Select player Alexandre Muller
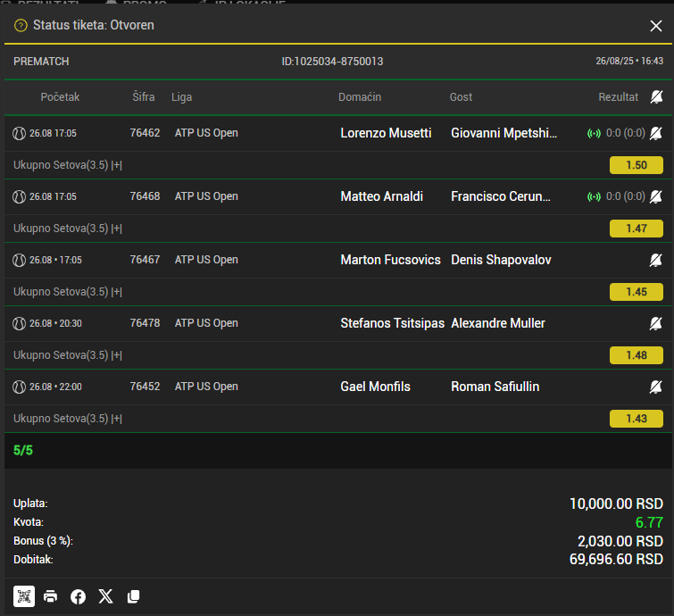The image size is (674, 616). pyautogui.click(x=498, y=323)
